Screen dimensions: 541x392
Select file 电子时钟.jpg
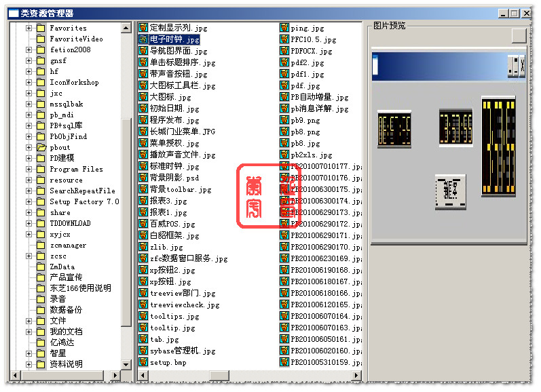point(174,39)
